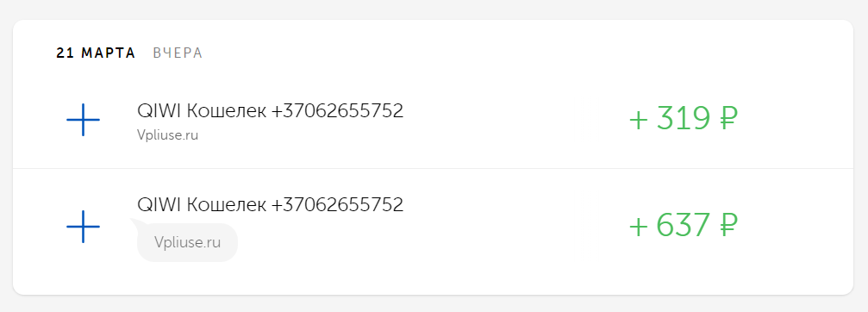Click blue plus icon of 637 ₽ transaction

[x=83, y=227]
